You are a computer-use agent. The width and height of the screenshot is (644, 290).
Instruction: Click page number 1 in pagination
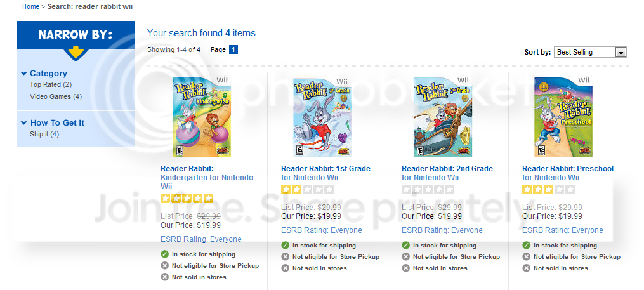coord(233,49)
